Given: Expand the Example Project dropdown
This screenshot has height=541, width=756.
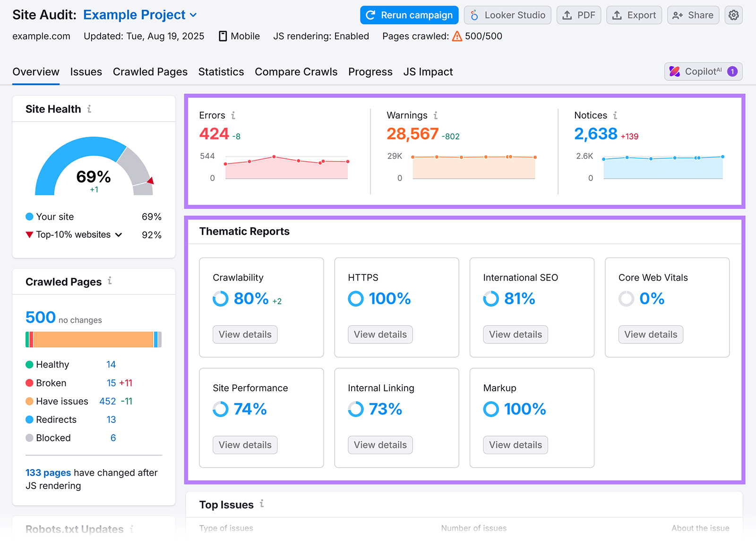Looking at the screenshot, I should click(x=193, y=15).
